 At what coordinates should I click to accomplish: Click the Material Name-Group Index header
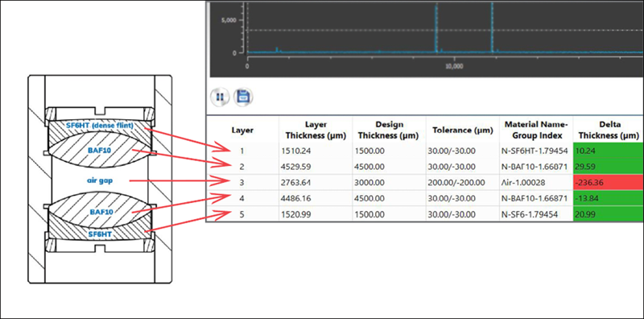(x=536, y=130)
